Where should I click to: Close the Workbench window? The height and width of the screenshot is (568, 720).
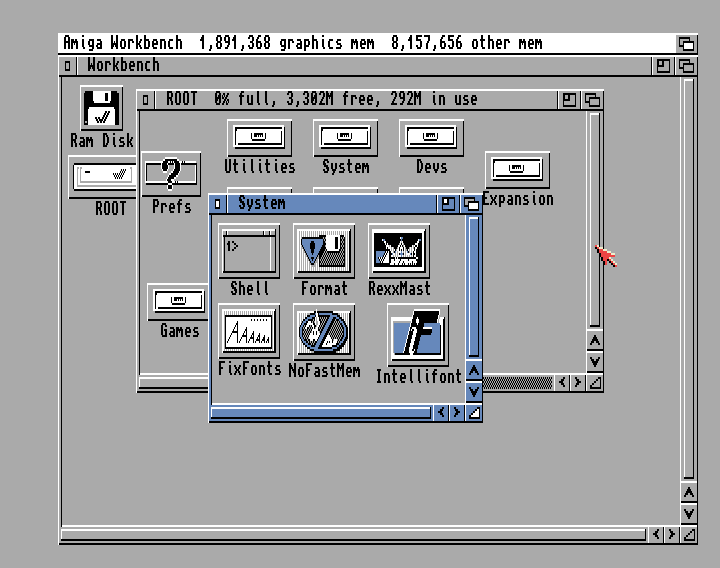[x=68, y=66]
